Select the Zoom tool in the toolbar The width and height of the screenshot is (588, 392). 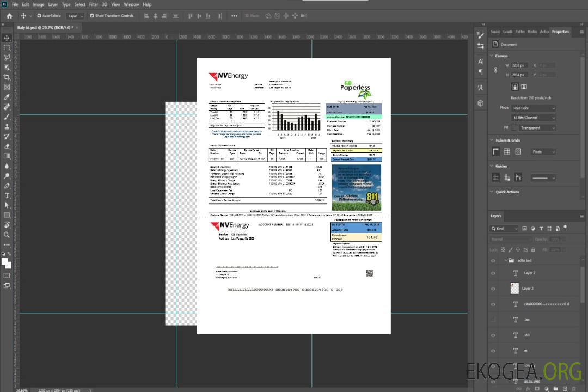pos(7,235)
